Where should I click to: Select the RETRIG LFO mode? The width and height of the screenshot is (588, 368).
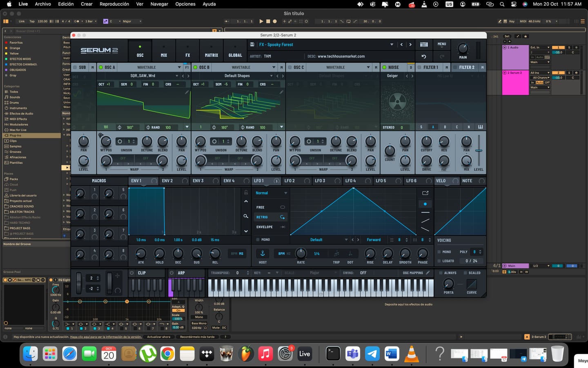click(x=270, y=217)
